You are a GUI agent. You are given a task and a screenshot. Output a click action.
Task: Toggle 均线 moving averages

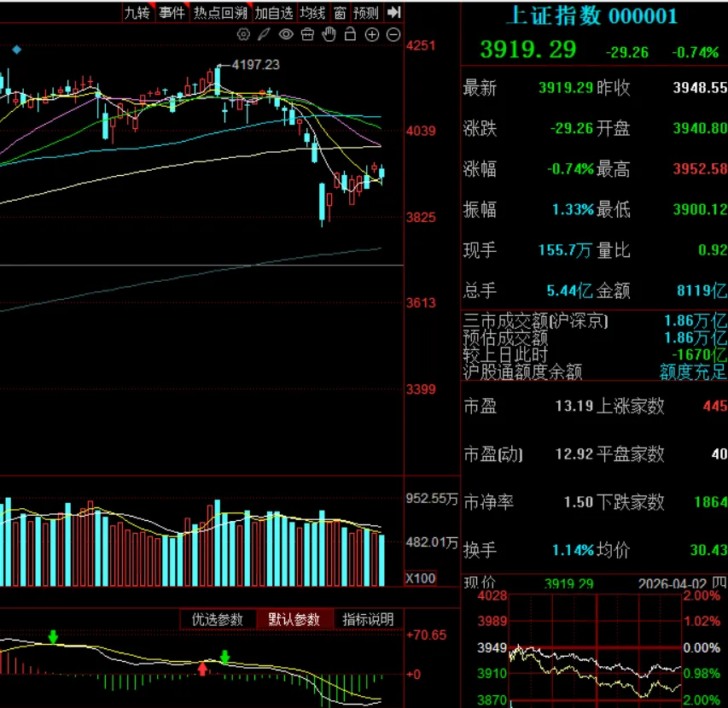click(x=312, y=13)
